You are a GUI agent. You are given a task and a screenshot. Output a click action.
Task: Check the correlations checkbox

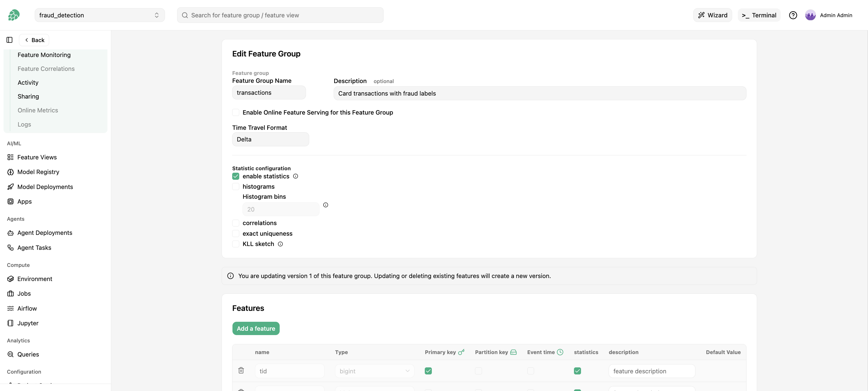tap(236, 223)
